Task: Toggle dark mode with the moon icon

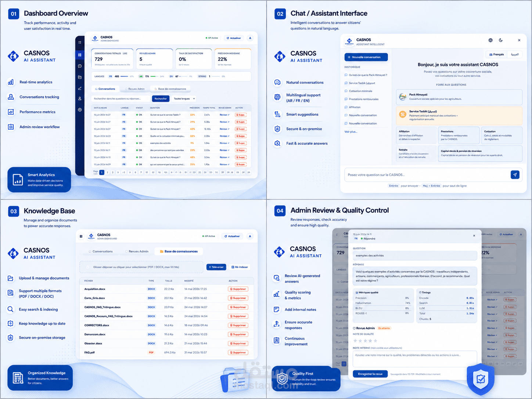Action: point(501,40)
